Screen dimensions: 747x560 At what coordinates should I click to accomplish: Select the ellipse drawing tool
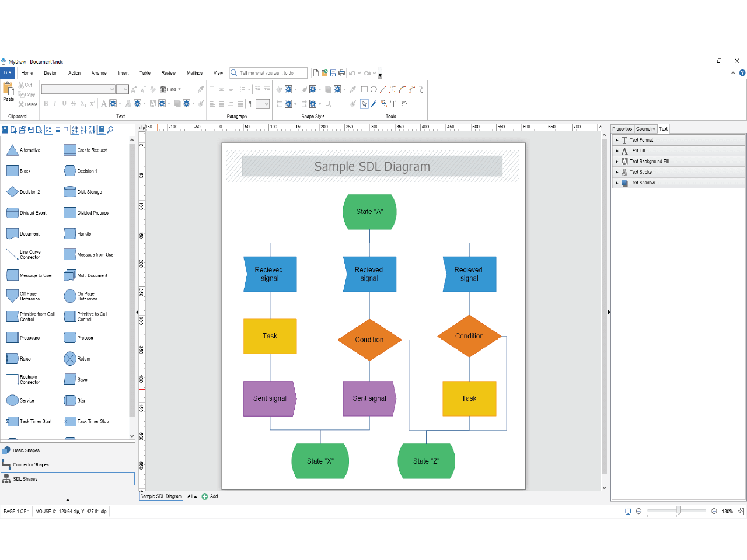tap(373, 89)
